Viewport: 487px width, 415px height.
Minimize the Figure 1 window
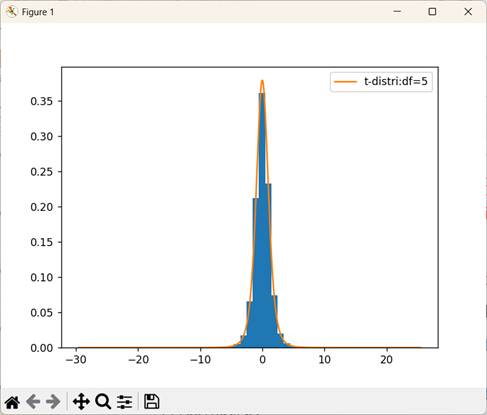click(x=397, y=12)
